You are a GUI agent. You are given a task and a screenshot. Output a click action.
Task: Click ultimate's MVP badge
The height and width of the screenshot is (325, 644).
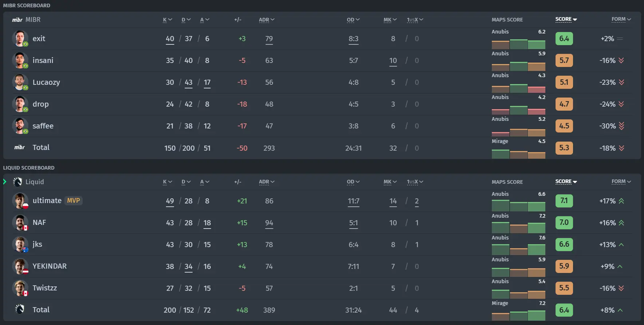click(x=74, y=201)
